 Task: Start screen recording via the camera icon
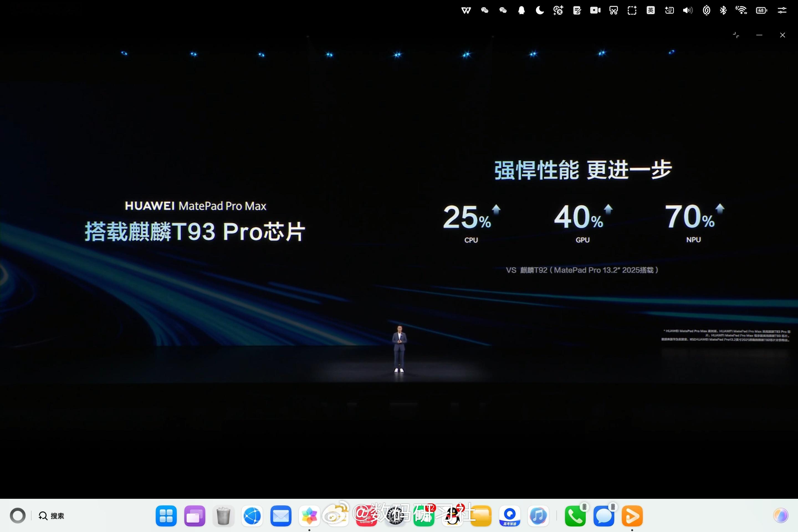click(595, 11)
